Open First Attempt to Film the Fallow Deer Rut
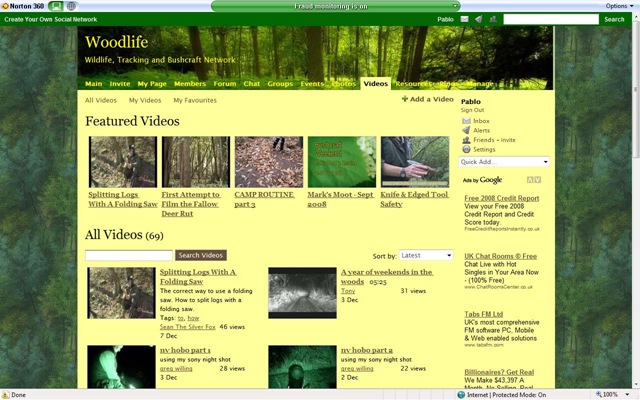This screenshot has width=640, height=400. click(x=190, y=204)
